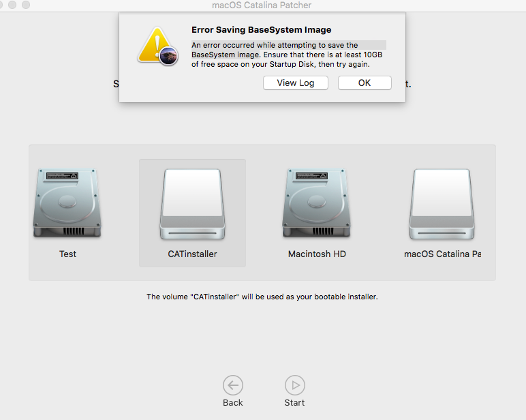The width and height of the screenshot is (526, 420).
Task: Pick the macOS Catalina Patcher volume icon
Action: (x=442, y=205)
